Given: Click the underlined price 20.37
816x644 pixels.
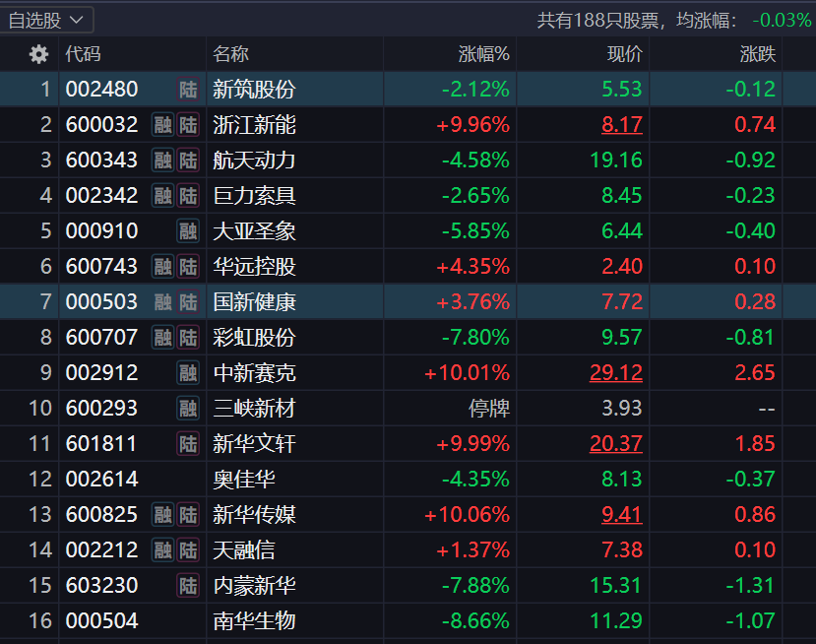Looking at the screenshot, I should tap(616, 444).
